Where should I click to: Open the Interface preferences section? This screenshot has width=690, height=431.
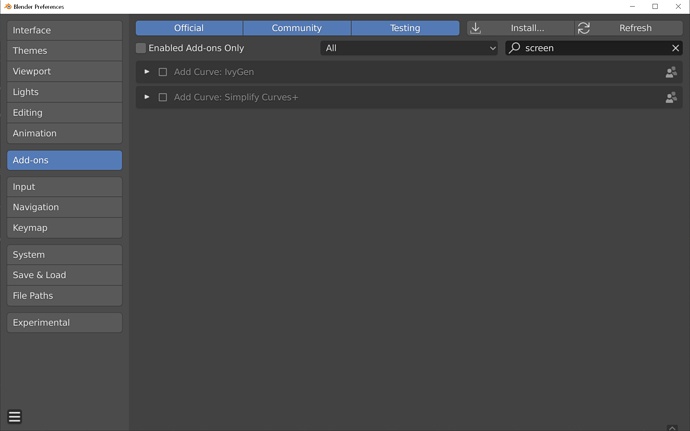coord(64,30)
